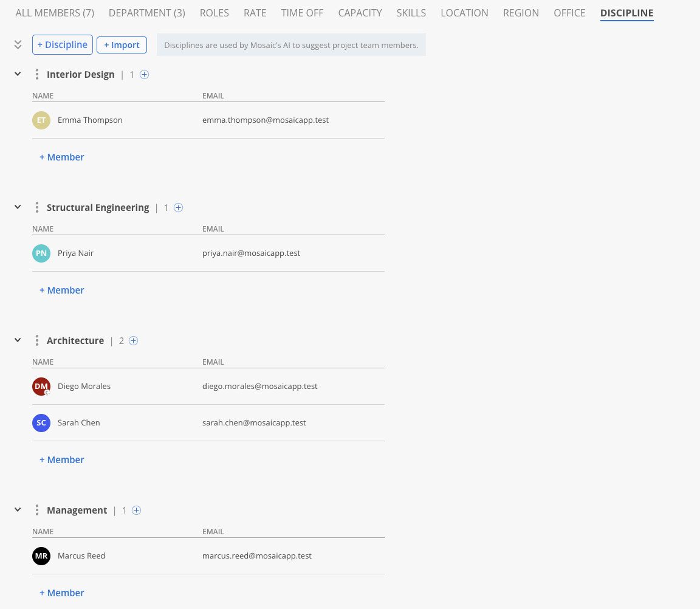
Task: Open the Location tab
Action: (x=464, y=13)
